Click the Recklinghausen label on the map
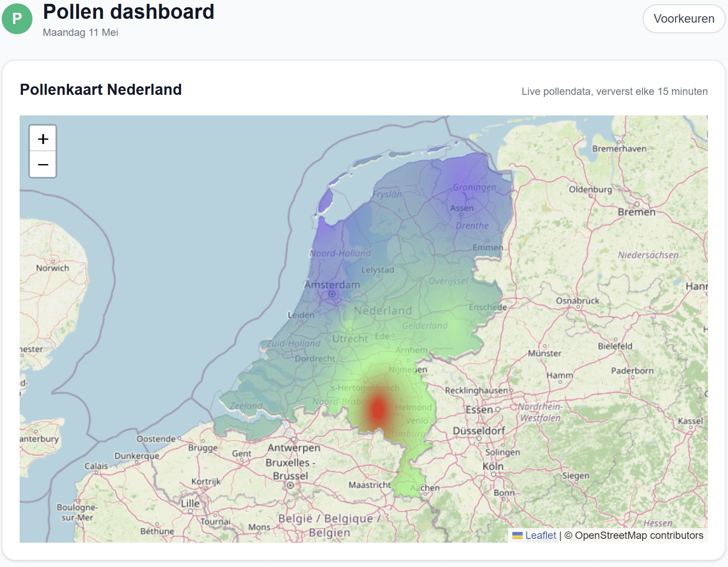Image resolution: width=728 pixels, height=567 pixels. 477,391
